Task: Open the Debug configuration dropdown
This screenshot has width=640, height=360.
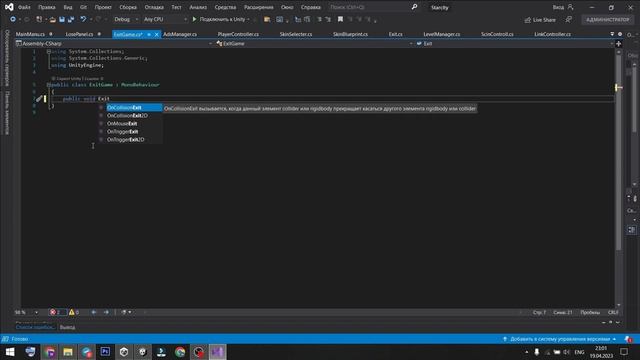Action: click(126, 19)
